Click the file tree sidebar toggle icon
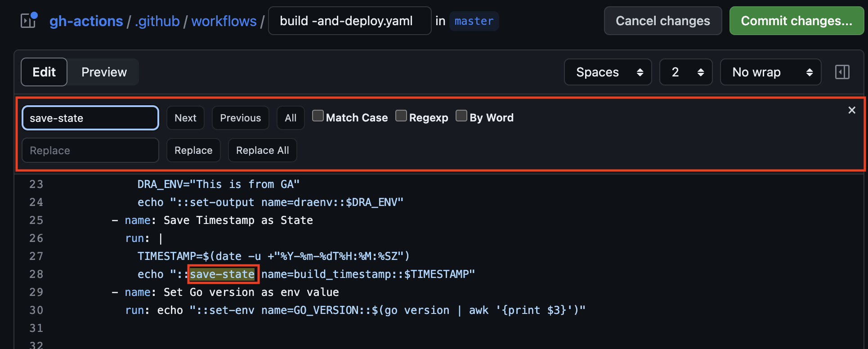This screenshot has width=868, height=349. point(28,21)
